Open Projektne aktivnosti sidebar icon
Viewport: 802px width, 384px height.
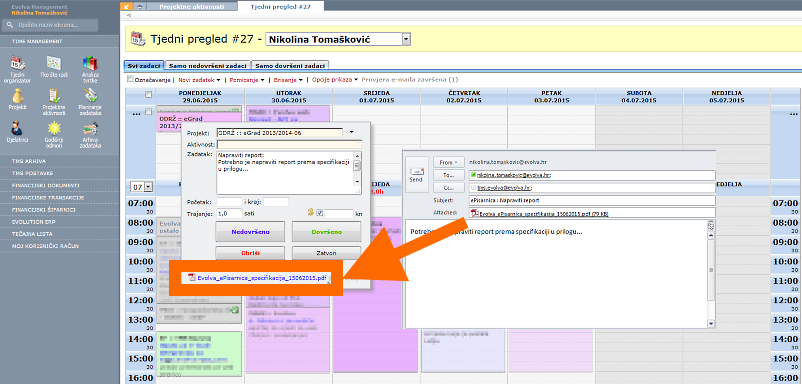tap(54, 96)
